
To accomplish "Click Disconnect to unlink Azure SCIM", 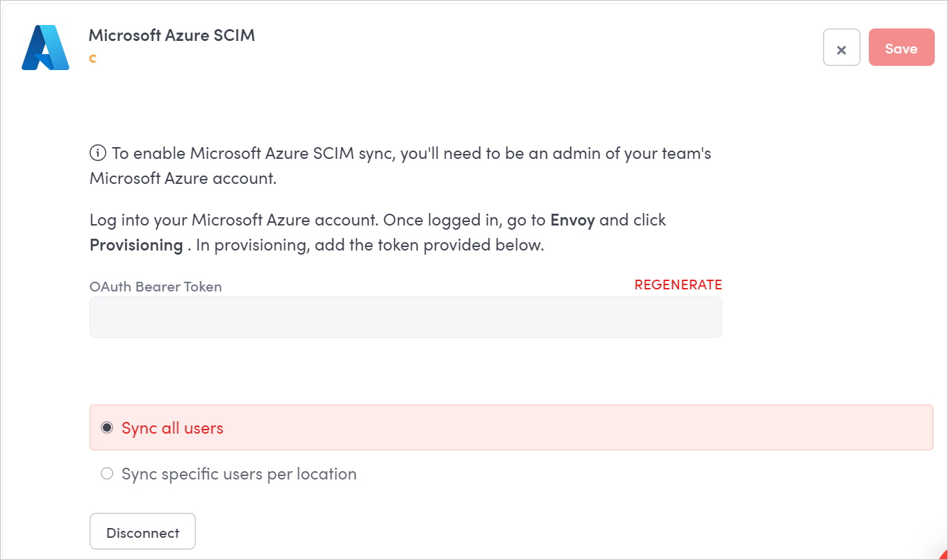I will click(x=142, y=532).
